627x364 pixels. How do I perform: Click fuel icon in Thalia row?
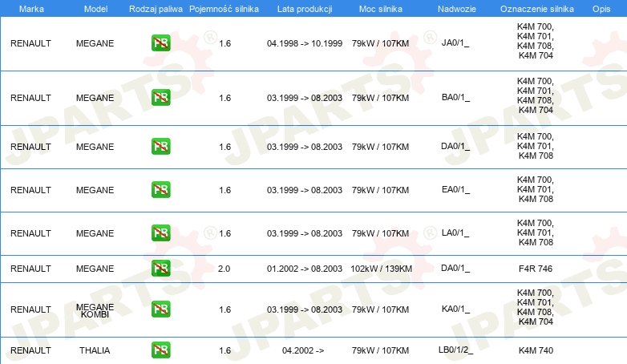click(x=161, y=350)
